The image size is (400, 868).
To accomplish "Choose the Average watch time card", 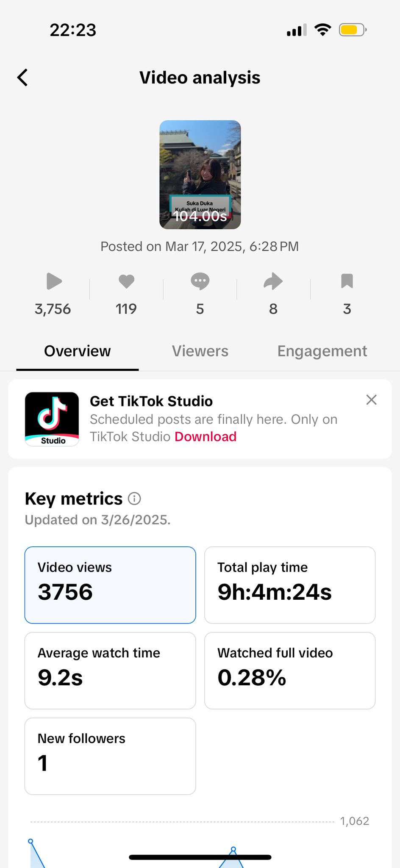I will coord(110,670).
